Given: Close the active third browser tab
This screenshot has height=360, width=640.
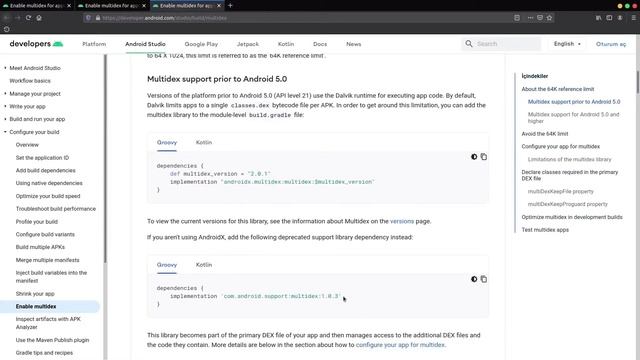Looking at the screenshot, I should [x=219, y=6].
